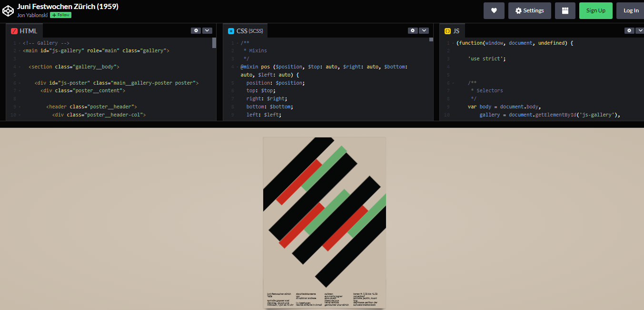644x310 pixels.
Task: Collapse the section fold at HTML line 4
Action: click(x=20, y=67)
